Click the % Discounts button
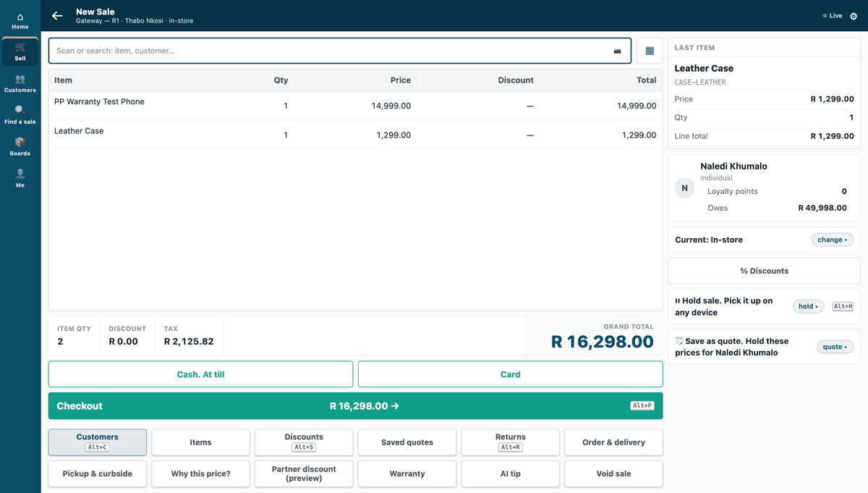 click(765, 271)
